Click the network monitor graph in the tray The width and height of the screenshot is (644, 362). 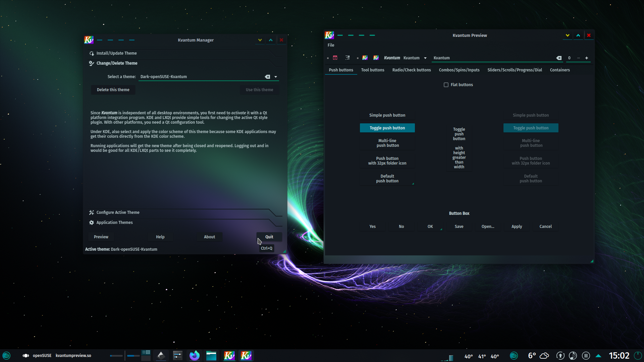[x=447, y=357]
